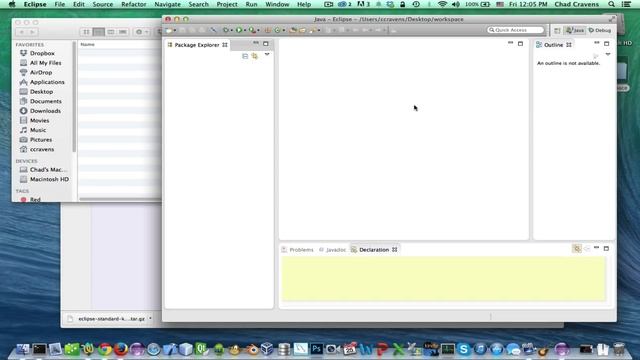Open the Debug configurations dropdown arrow
640x360 pixels.
(x=231, y=30)
